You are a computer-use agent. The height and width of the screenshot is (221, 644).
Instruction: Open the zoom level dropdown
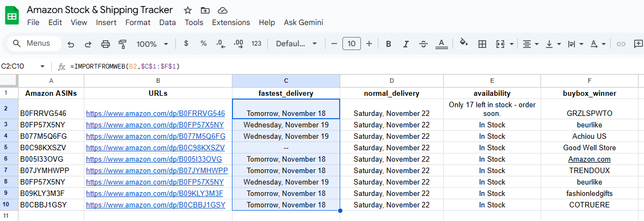152,44
